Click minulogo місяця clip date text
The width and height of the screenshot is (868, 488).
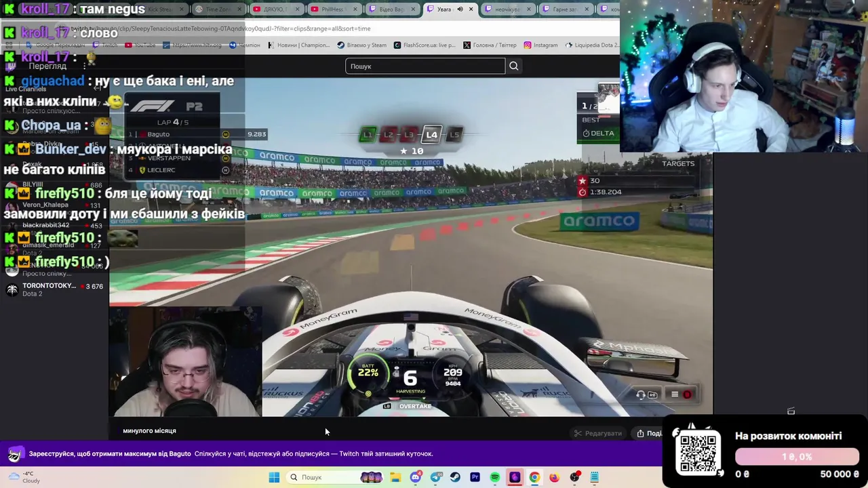[x=149, y=430]
